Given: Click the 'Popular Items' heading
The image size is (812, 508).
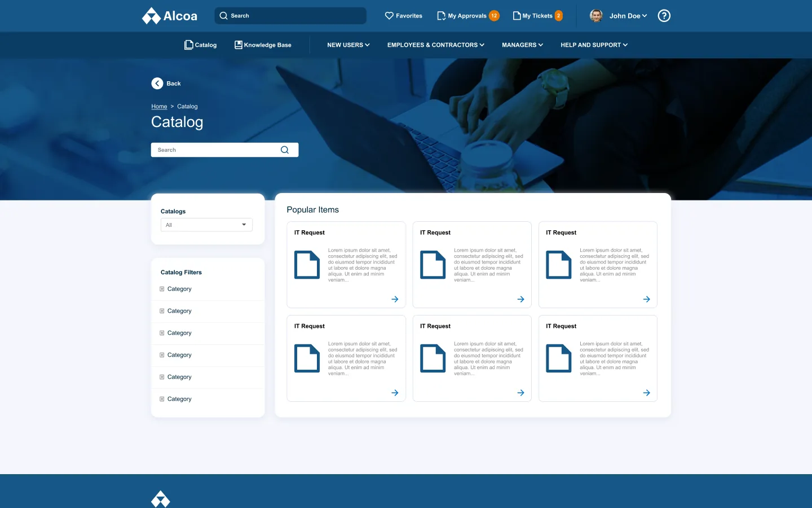Looking at the screenshot, I should (x=313, y=210).
